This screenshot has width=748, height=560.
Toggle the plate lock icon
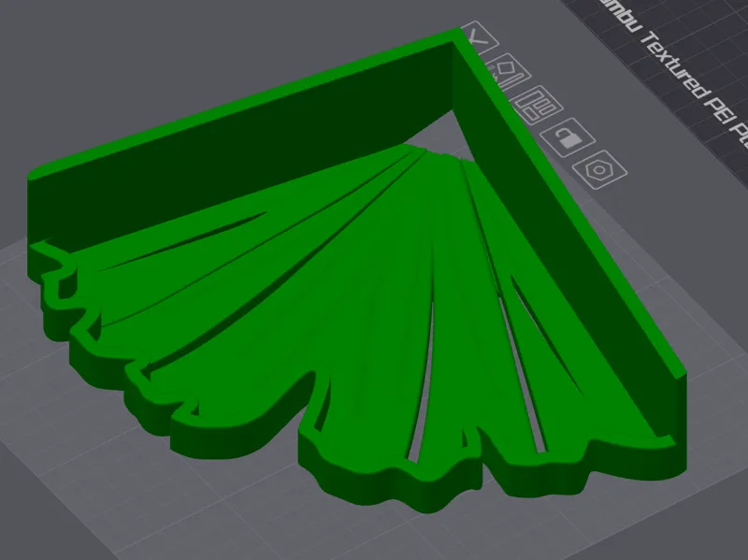568,137
